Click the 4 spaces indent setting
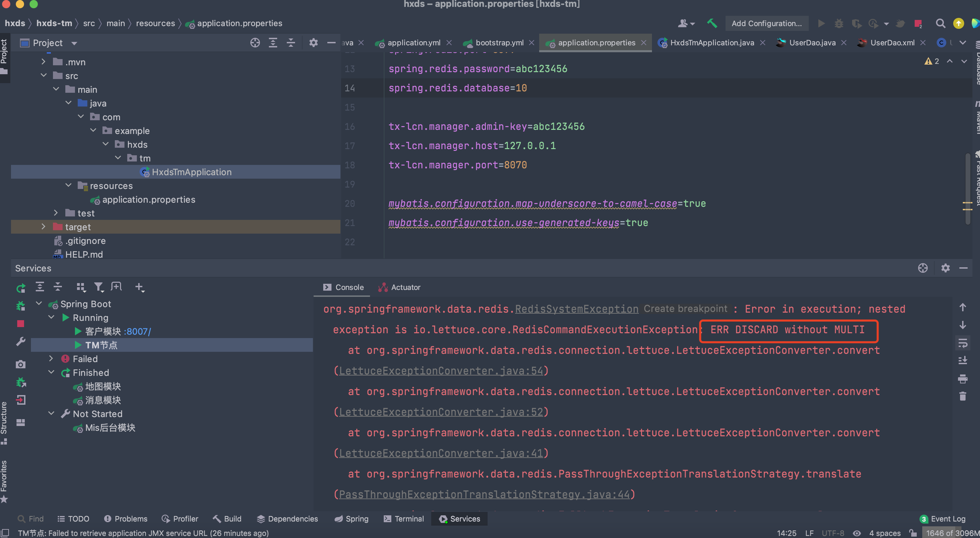The width and height of the screenshot is (980, 538). point(884,533)
